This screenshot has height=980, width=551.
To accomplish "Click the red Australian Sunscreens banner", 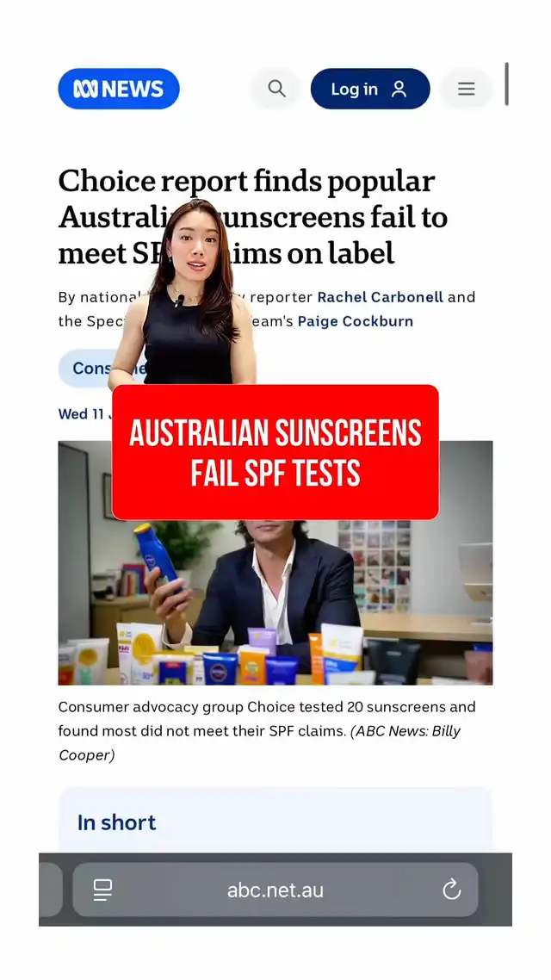I will (275, 452).
